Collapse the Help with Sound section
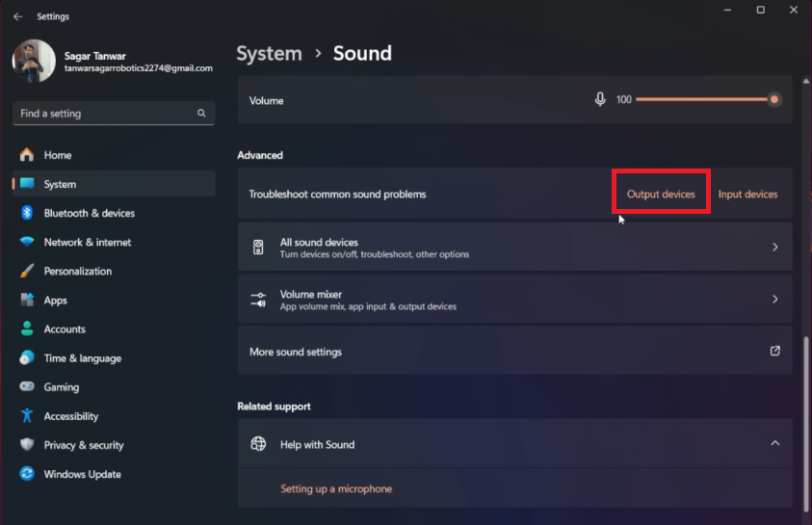 pyautogui.click(x=774, y=444)
